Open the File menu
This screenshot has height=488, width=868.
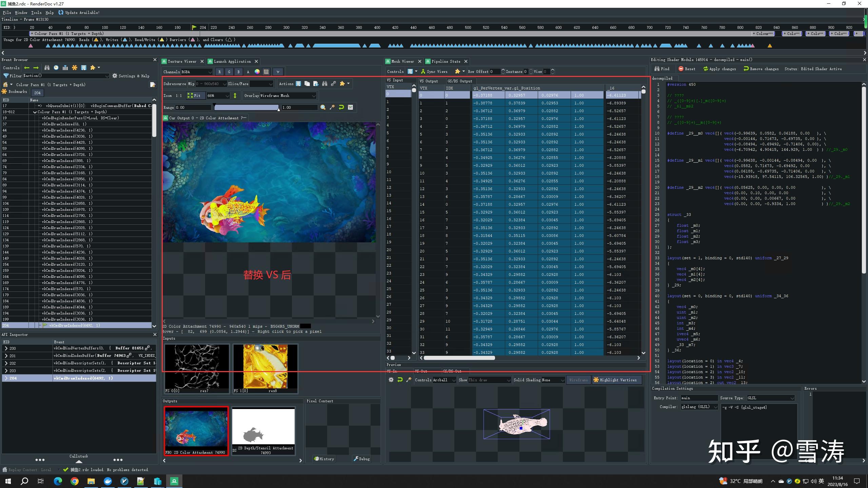coord(7,13)
